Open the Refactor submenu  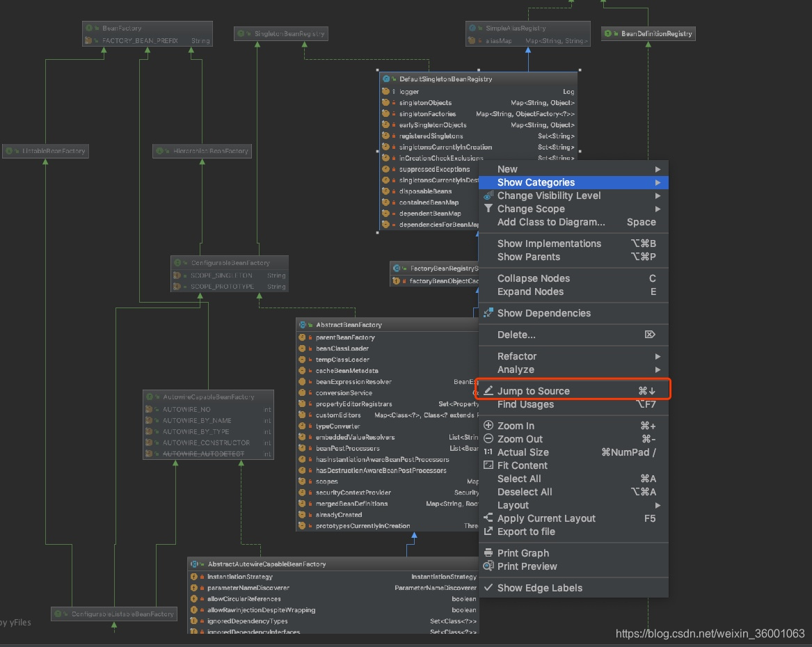573,356
